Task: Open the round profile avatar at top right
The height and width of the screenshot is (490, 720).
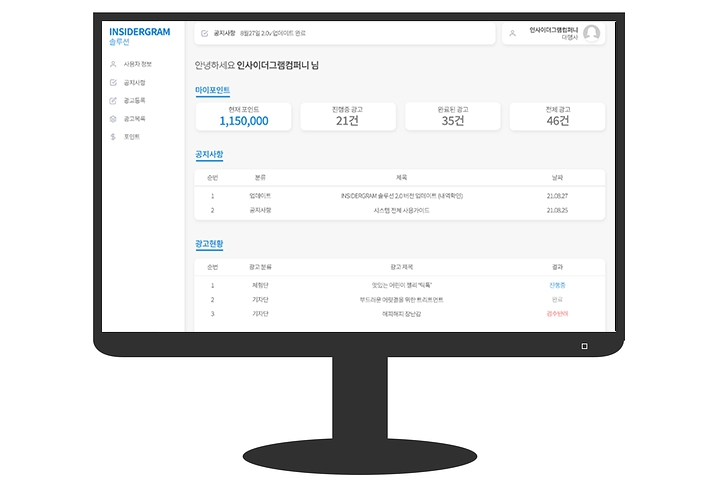Action: click(591, 34)
